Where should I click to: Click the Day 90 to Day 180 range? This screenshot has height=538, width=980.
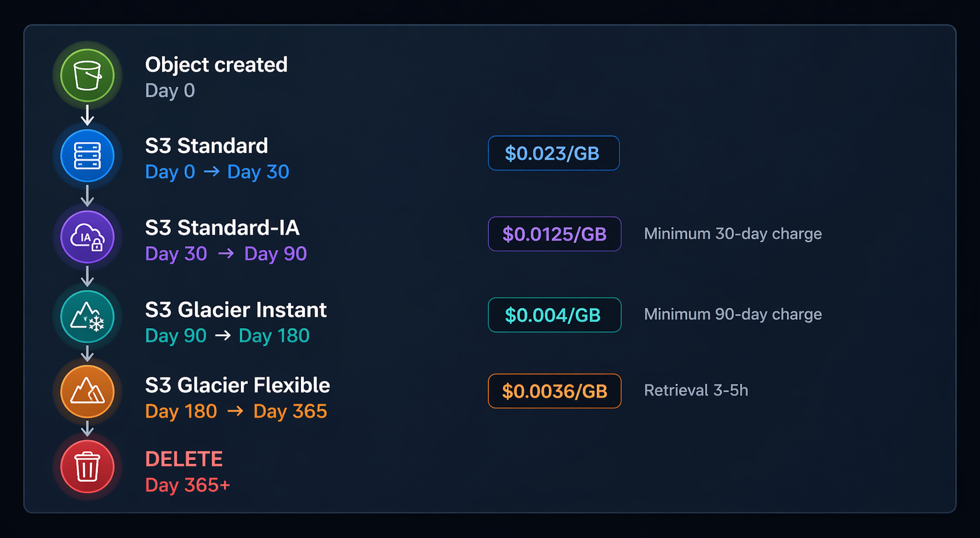pos(227,336)
